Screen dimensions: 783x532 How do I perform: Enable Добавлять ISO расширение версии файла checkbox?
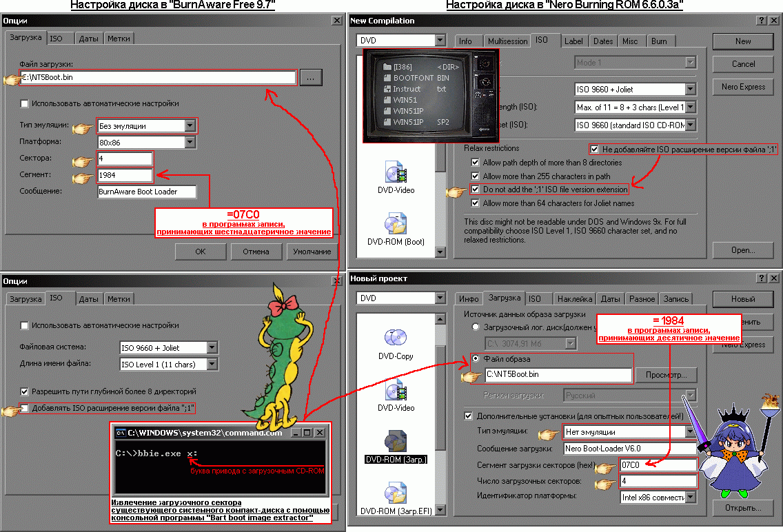24,408
